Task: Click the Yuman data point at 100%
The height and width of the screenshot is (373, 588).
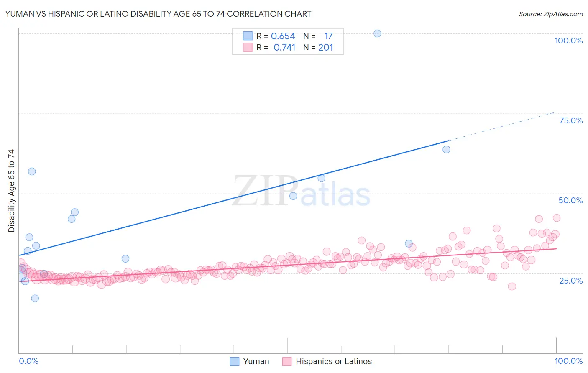Action: pos(377,33)
